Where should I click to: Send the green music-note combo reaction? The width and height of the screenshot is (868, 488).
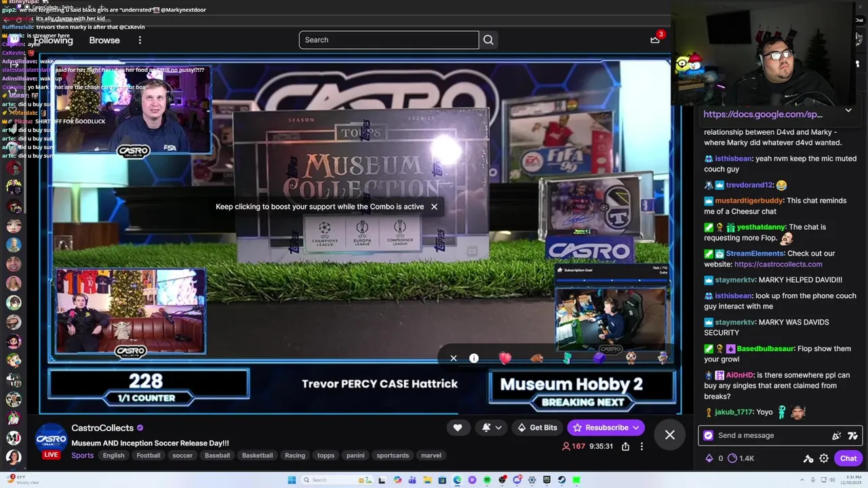point(568,358)
